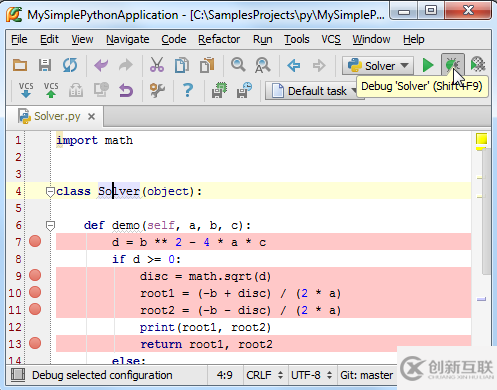The height and width of the screenshot is (390, 497).
Task: Click the Redo arrow icon
Action: (126, 65)
